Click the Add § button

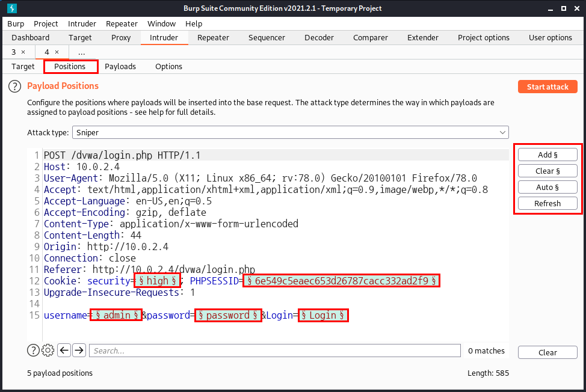pos(547,155)
